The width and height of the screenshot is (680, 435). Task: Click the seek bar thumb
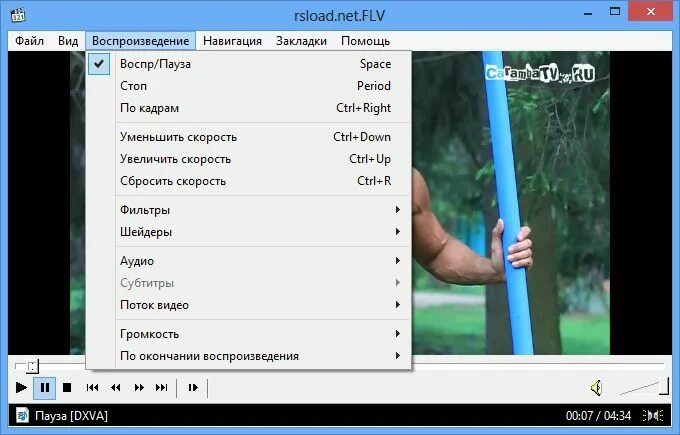(x=33, y=366)
